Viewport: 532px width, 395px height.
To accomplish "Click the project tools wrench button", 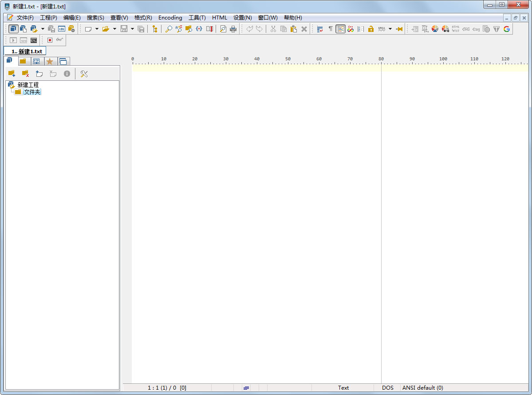I will [x=85, y=73].
